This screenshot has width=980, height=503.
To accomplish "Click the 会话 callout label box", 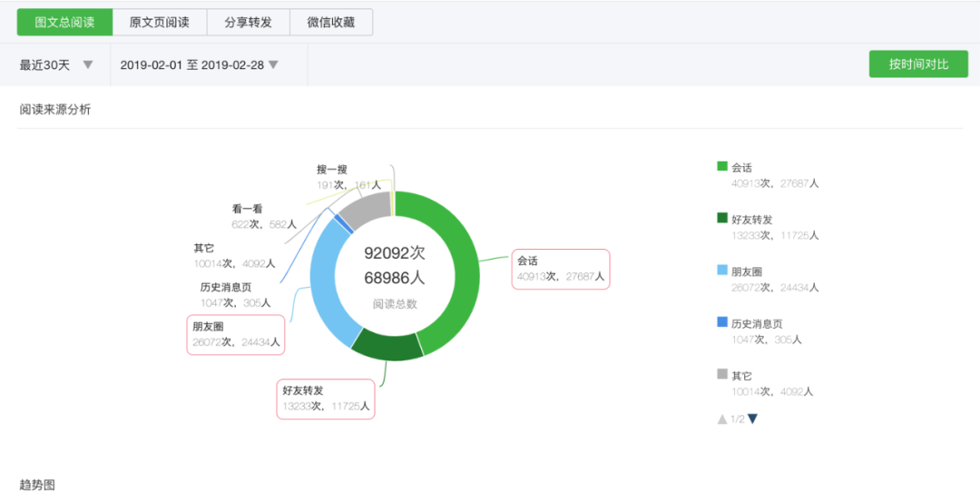I will click(561, 269).
